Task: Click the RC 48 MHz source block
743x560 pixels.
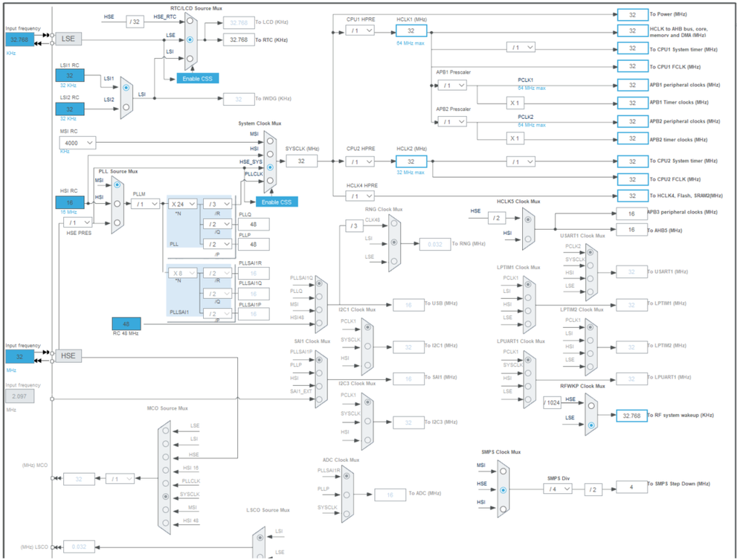Action: 126,324
